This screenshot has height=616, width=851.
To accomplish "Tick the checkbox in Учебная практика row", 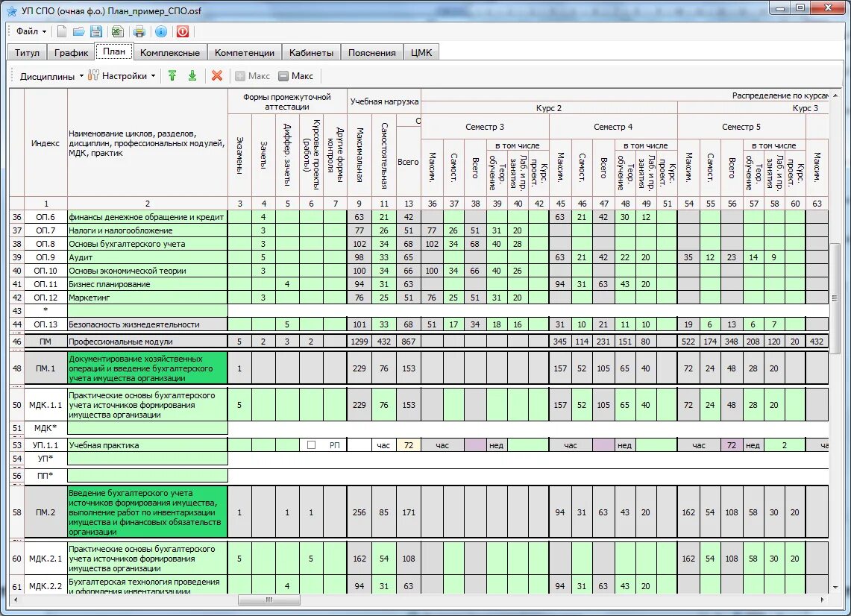I will click(x=311, y=445).
